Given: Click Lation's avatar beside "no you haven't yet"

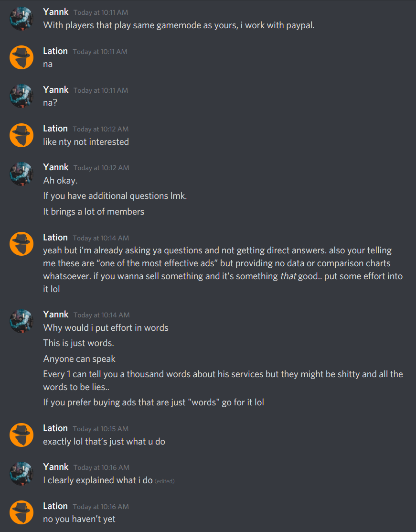Looking at the screenshot, I should coord(21,512).
